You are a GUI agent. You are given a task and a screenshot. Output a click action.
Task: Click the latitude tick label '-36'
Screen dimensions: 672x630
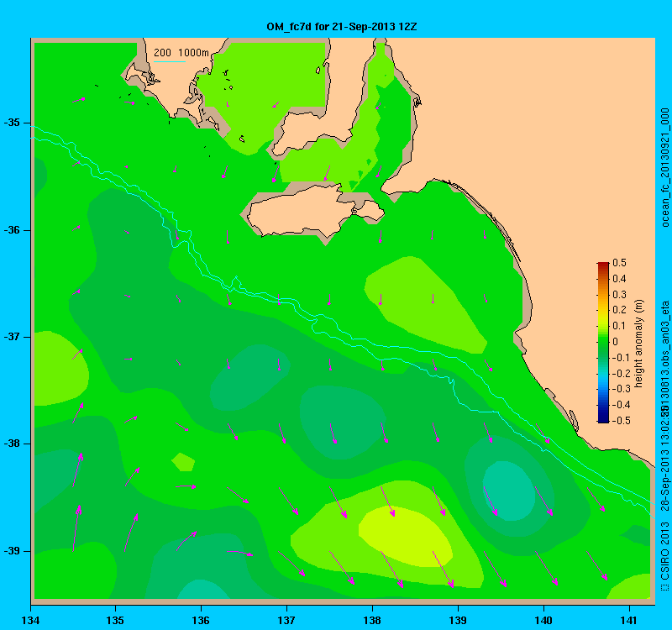coord(12,230)
